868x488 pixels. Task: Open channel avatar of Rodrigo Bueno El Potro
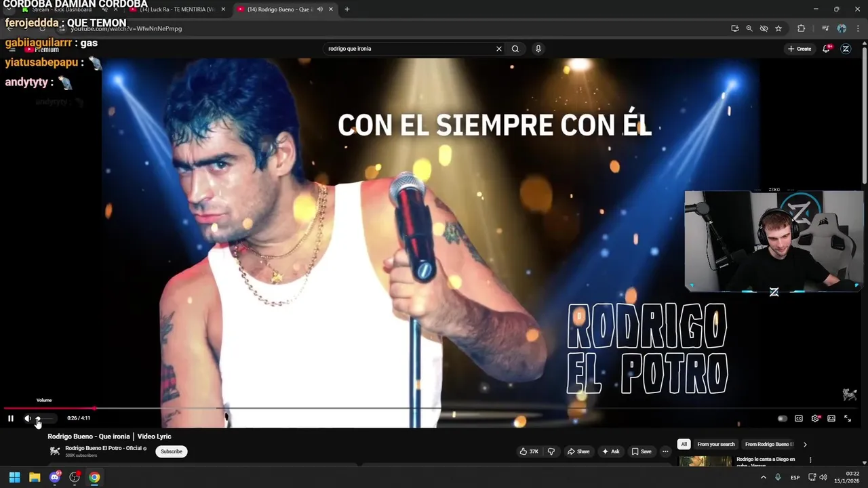55,451
